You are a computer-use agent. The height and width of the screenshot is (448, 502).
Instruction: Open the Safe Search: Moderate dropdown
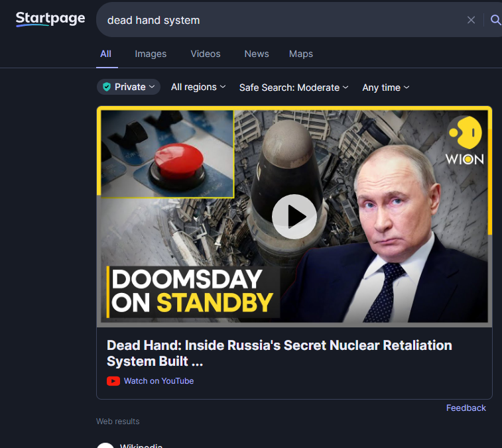pos(293,87)
